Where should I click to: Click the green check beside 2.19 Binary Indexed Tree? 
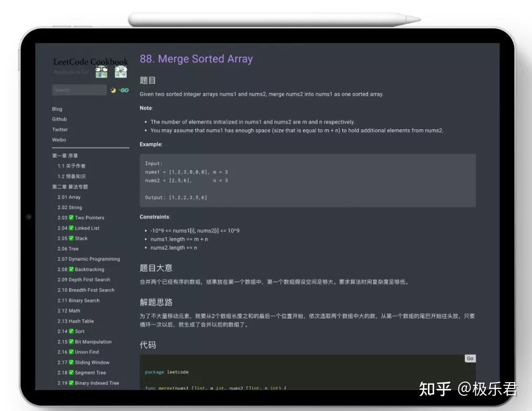[x=70, y=383]
